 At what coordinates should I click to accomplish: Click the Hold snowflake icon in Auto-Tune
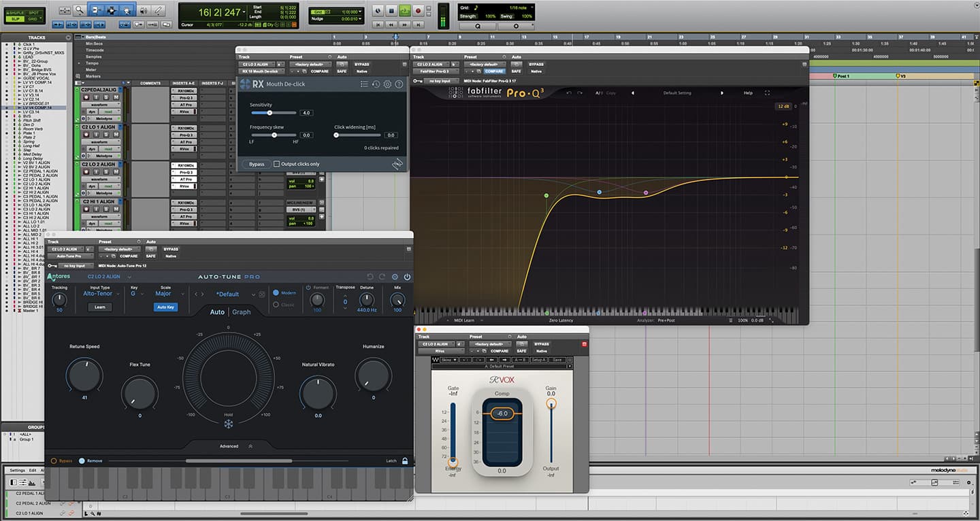pyautogui.click(x=228, y=424)
